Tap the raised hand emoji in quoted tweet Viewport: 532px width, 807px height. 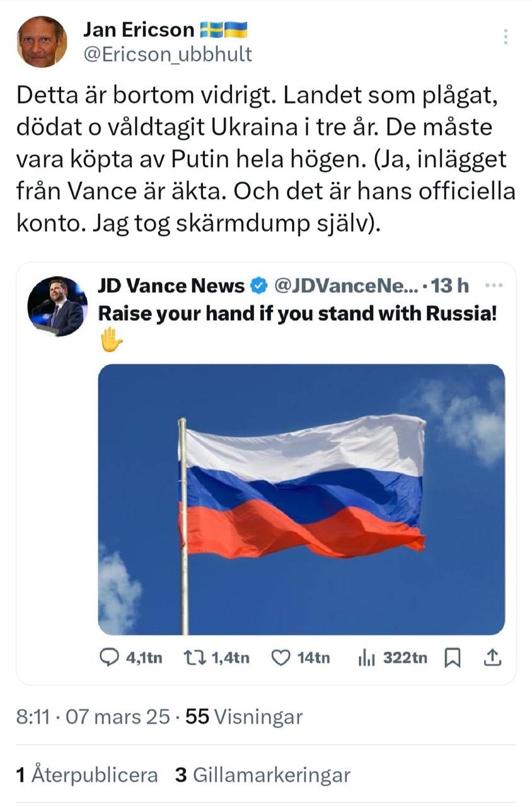tap(111, 339)
